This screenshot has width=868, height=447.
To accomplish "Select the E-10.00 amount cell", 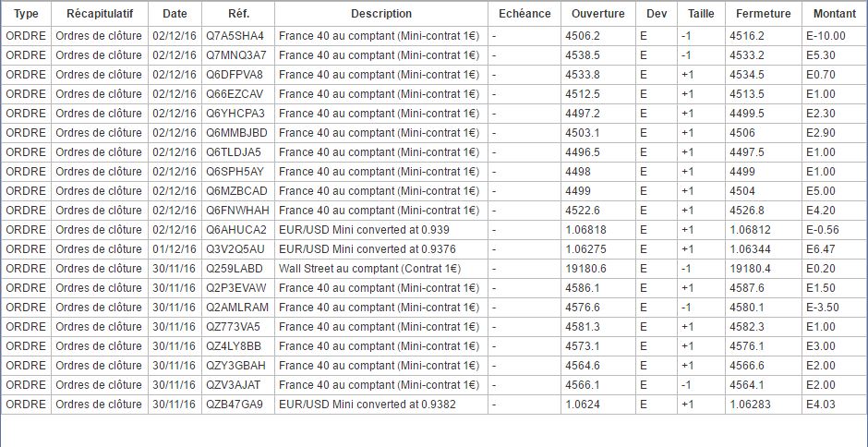I will pos(826,36).
